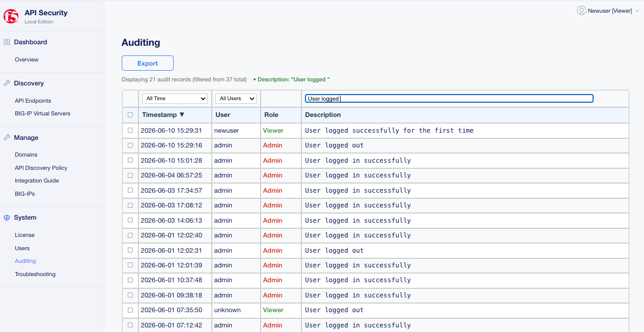
Task: Open the Overview page
Action: point(26,59)
